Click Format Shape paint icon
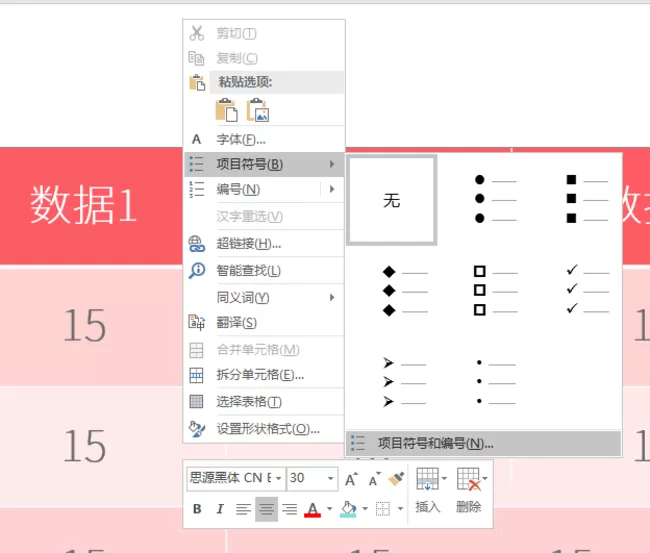The width and height of the screenshot is (650, 553). tap(196, 429)
